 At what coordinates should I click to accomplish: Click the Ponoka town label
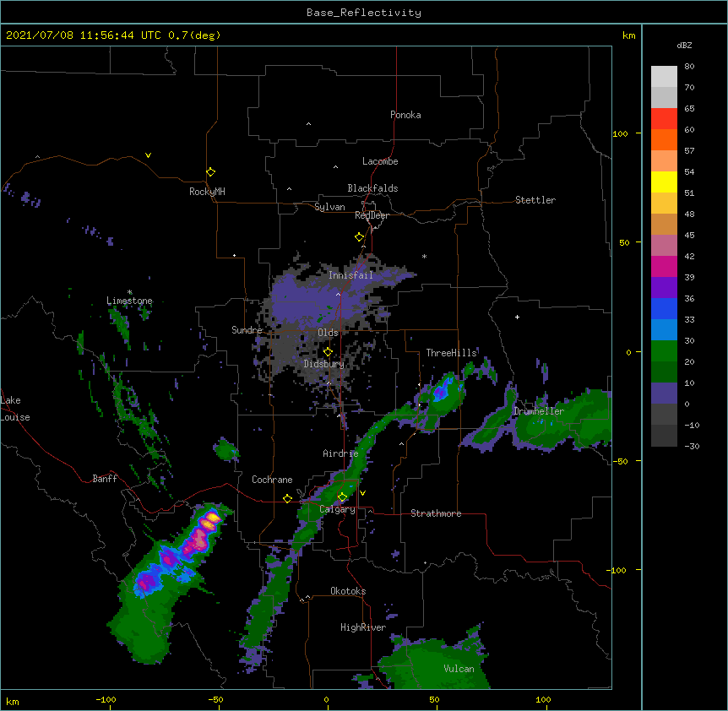[405, 115]
